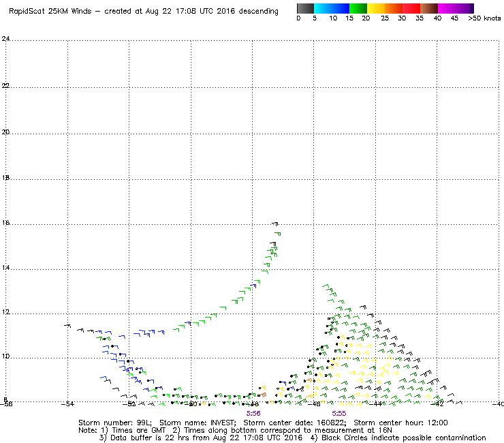Image resolution: width=504 pixels, height=443 pixels.
Task: Click the topmost black wind barb near 16N
Action: [275, 224]
